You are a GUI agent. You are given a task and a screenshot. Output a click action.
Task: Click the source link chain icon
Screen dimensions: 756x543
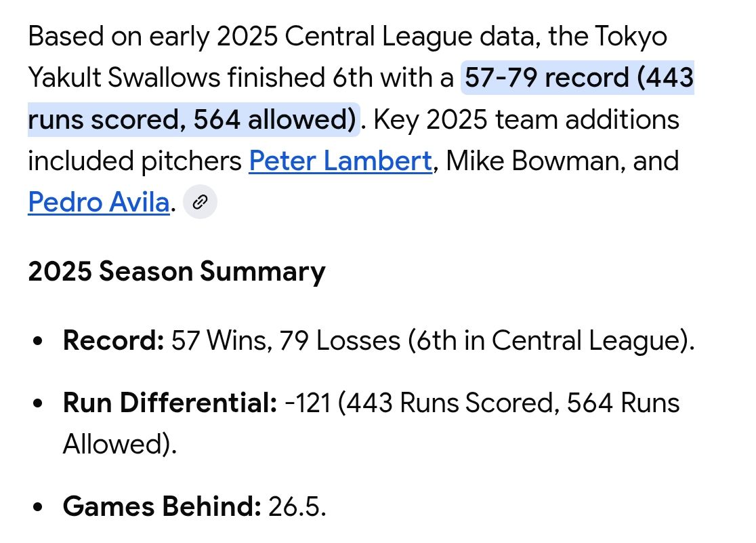[200, 202]
